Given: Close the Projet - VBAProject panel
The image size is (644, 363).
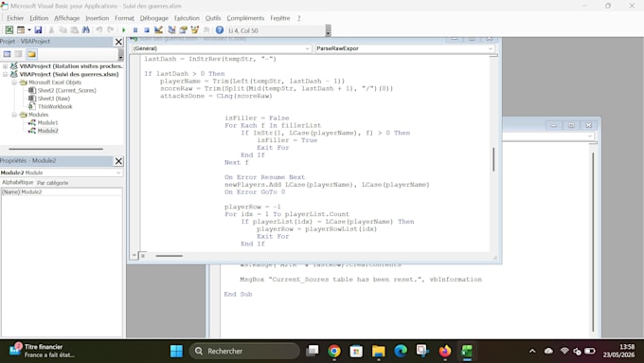Looking at the screenshot, I should click(x=118, y=42).
